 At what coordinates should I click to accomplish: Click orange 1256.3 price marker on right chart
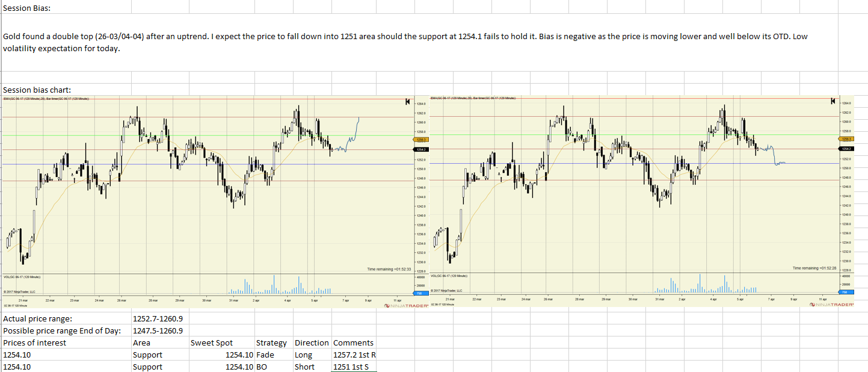[x=846, y=139]
